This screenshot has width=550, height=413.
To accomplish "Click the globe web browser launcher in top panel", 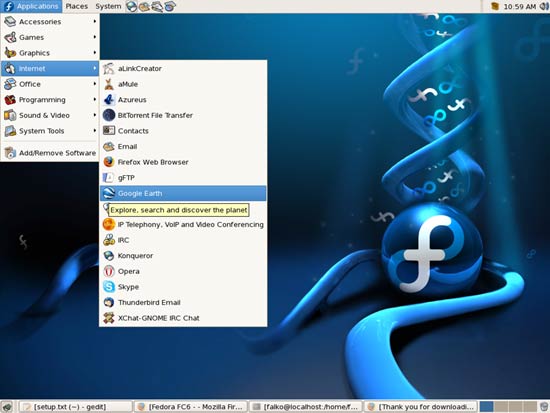I will (x=132, y=6).
